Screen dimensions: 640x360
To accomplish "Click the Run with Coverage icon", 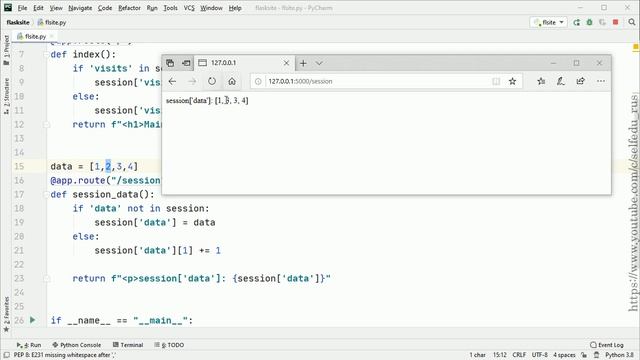I will [x=602, y=22].
